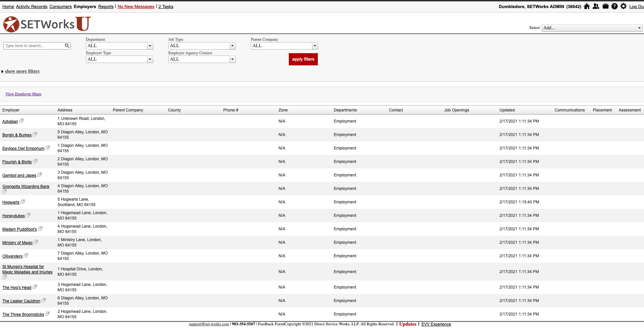Image resolution: width=644 pixels, height=328 pixels.
Task: Click the red Updates link in footer
Action: pos(408,324)
